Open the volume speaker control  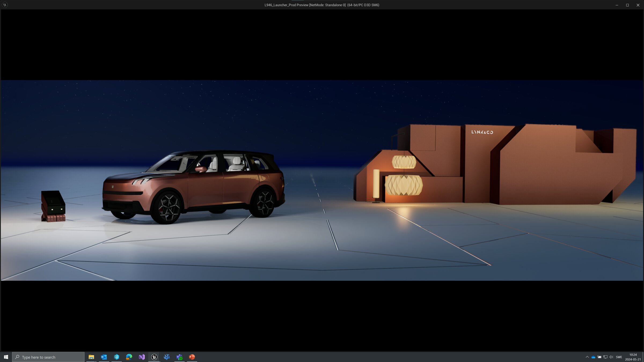click(x=611, y=357)
